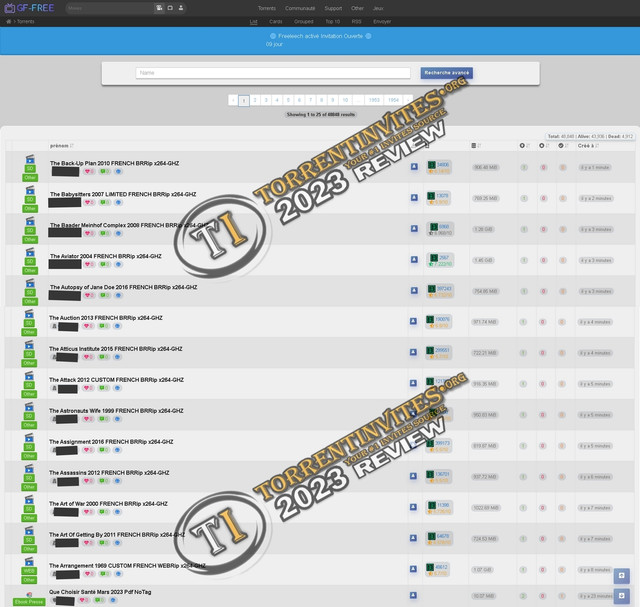Click the user profile icon in top bar
Viewport: 640px width, 607px height.
181,8
